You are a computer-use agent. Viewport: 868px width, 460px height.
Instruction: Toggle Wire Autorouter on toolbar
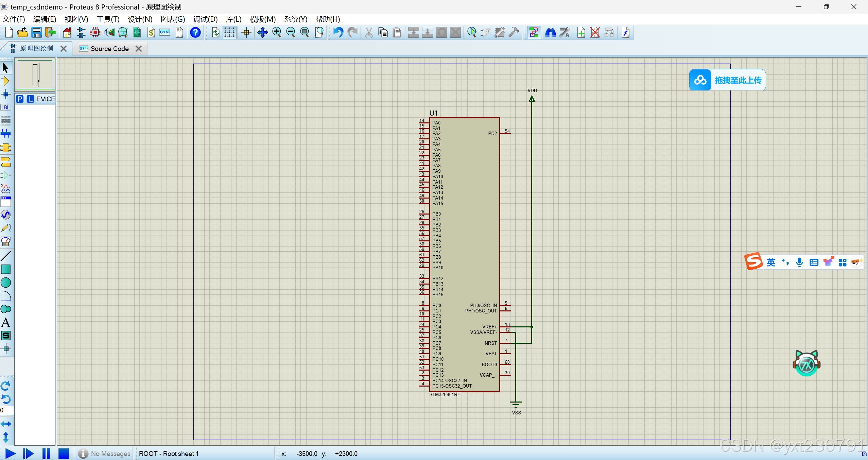534,33
